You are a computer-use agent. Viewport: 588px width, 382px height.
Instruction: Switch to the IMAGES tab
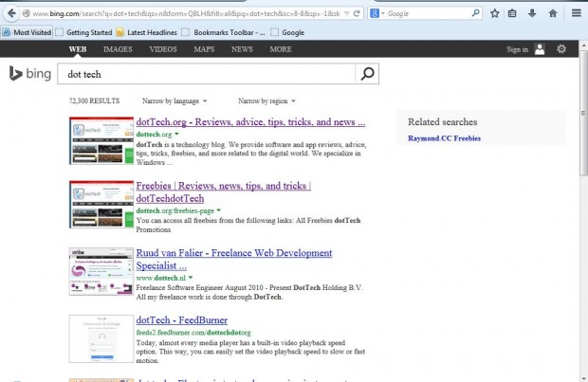click(118, 49)
